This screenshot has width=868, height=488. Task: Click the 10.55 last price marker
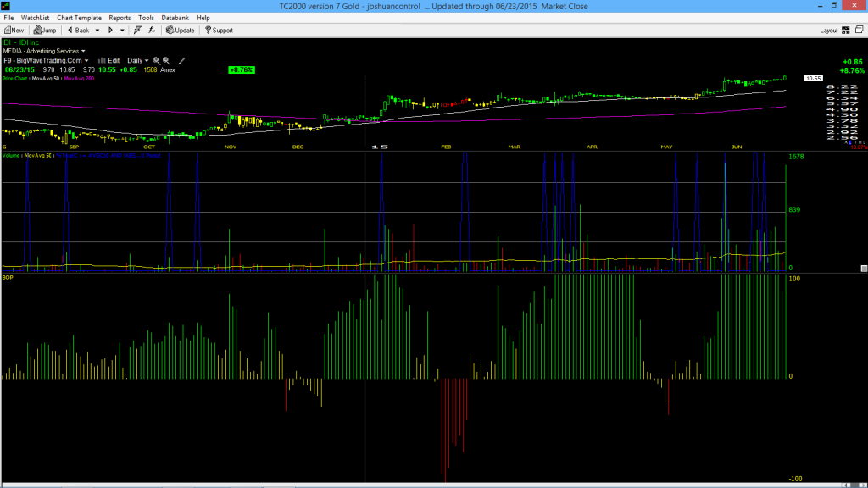(813, 79)
